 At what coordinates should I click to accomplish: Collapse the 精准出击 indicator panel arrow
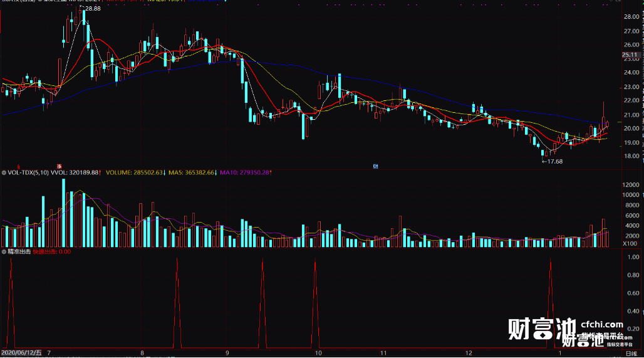click(4, 251)
